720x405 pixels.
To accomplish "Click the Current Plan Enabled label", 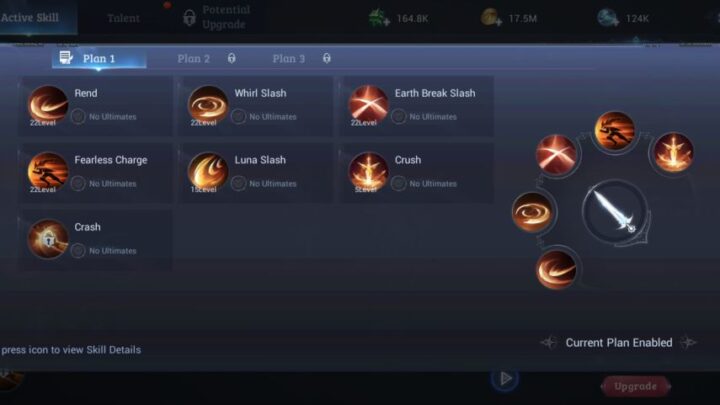I will click(x=619, y=343).
